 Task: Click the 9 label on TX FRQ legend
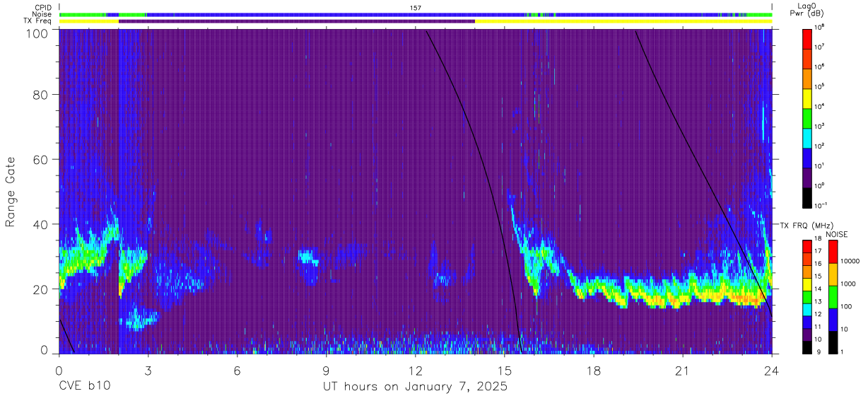[x=819, y=351]
